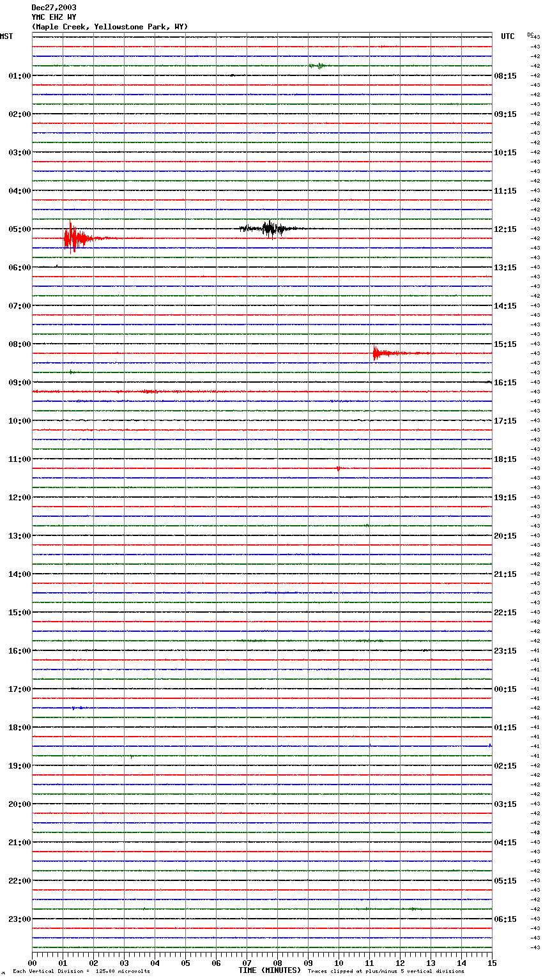This screenshot has width=543, height=980.
Task: Click the 04:15 UTC time label
Action: pyautogui.click(x=505, y=843)
